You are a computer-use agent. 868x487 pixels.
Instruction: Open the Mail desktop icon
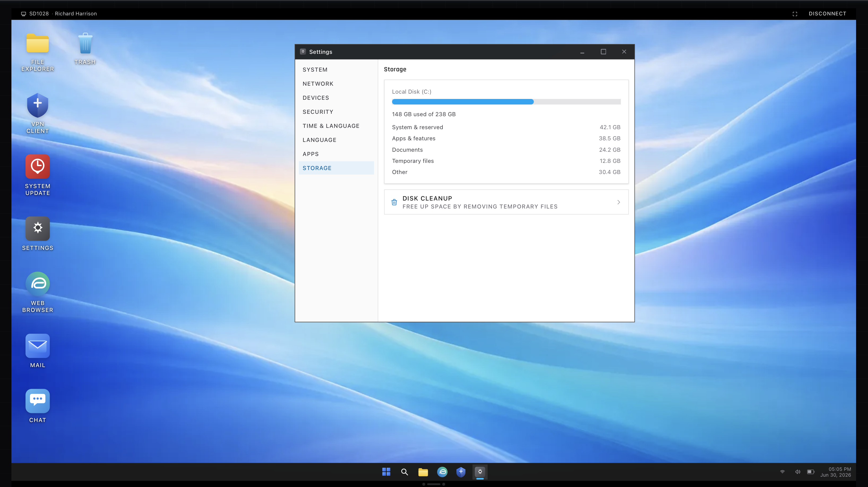pyautogui.click(x=37, y=351)
